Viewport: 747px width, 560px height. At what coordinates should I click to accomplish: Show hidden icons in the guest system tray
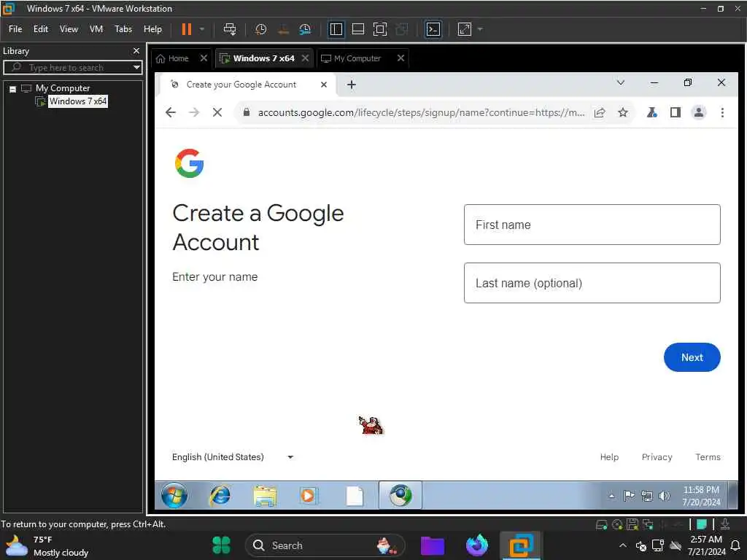click(x=612, y=496)
